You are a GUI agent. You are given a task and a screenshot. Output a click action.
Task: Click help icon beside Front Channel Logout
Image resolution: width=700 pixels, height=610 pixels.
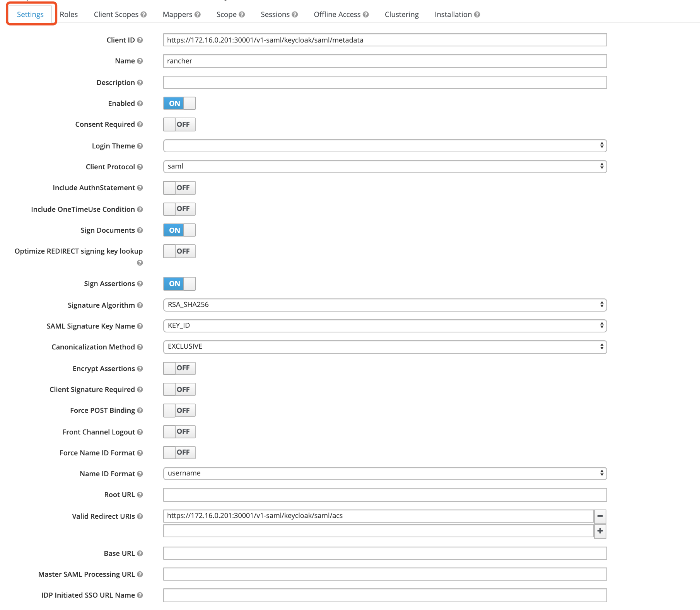pyautogui.click(x=140, y=432)
